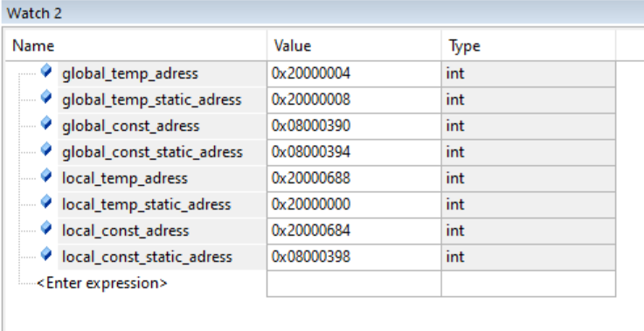Click value 0x20000688
Viewport: 644px width, 331px height.
click(311, 179)
